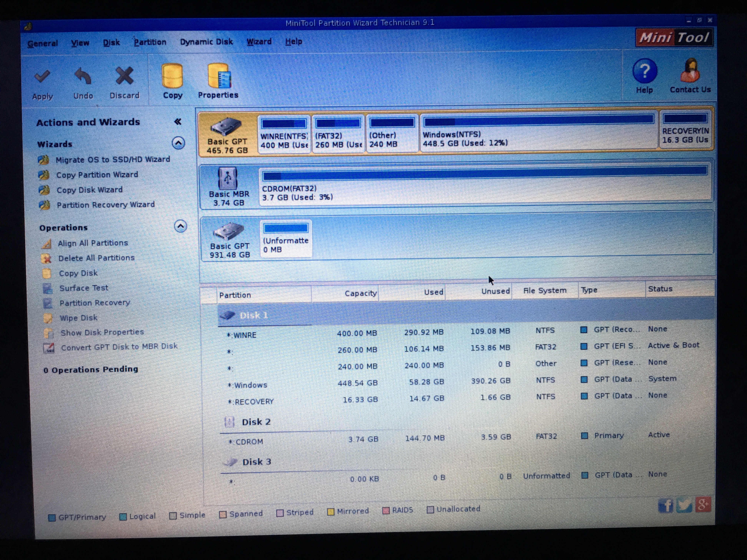This screenshot has height=560, width=747.
Task: Open the Partition menu
Action: coord(150,42)
